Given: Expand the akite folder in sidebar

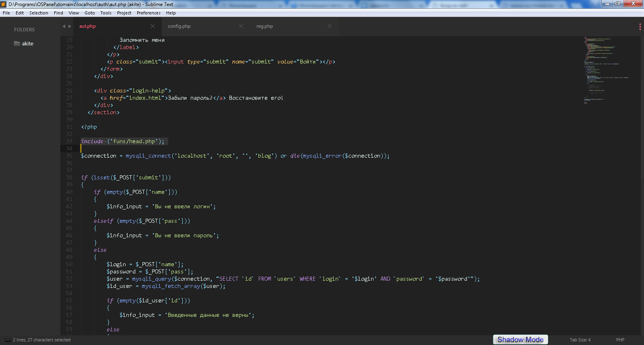Looking at the screenshot, I should pyautogui.click(x=28, y=43).
